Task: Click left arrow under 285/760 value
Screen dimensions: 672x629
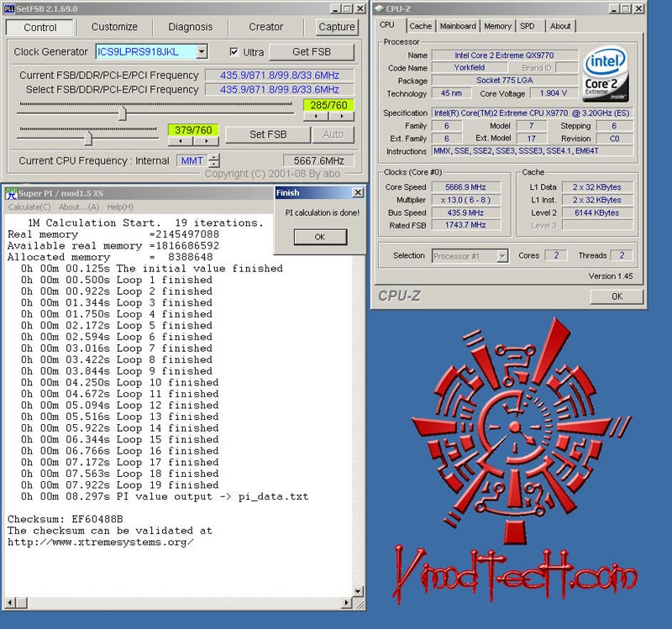Action: coord(316,116)
